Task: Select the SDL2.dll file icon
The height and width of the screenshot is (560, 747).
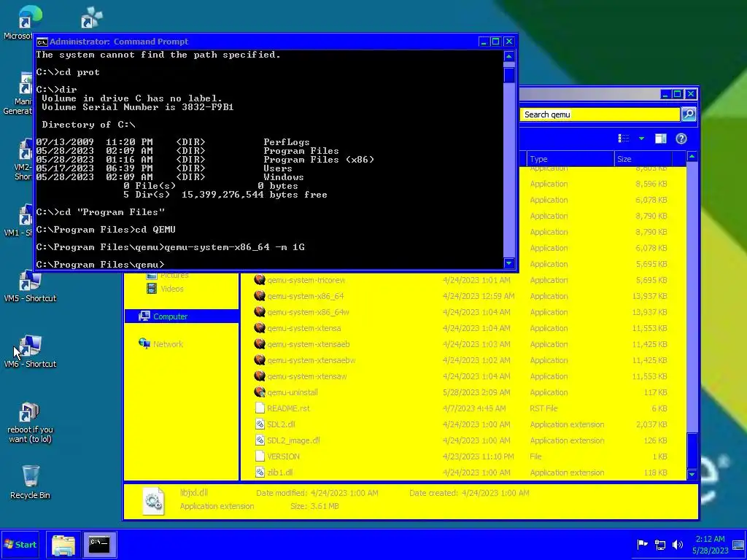Action: [x=260, y=424]
